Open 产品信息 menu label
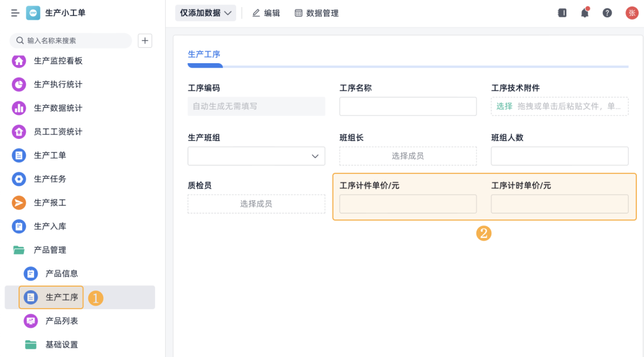 click(x=61, y=274)
